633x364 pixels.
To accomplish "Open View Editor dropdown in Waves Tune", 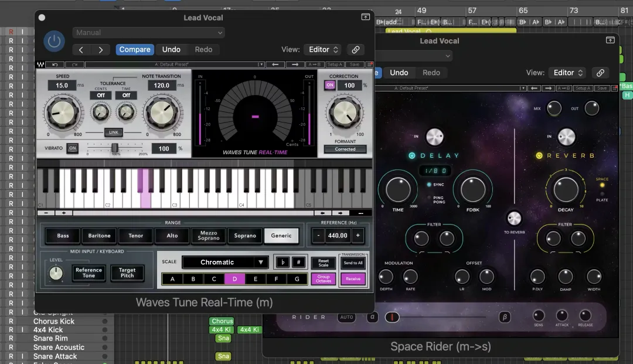I will [322, 50].
